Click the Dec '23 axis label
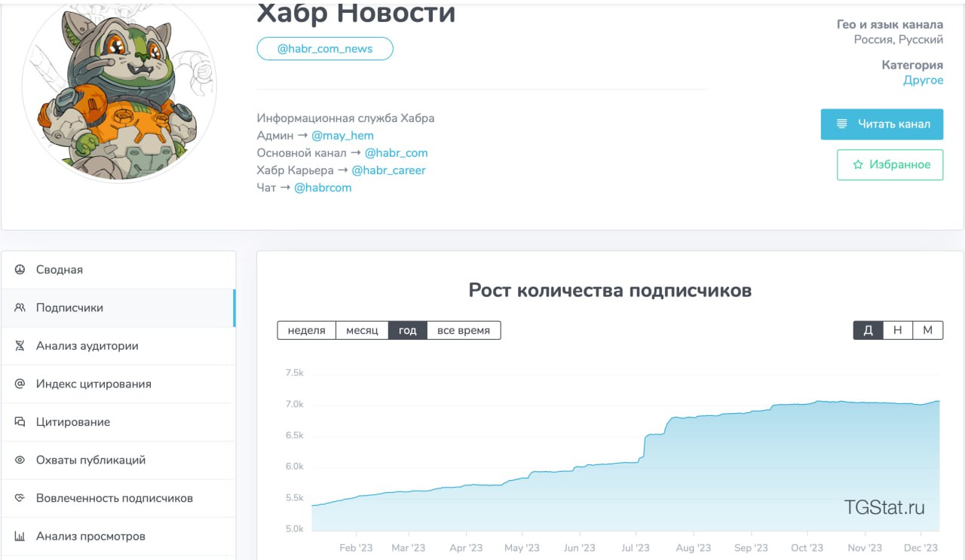 (921, 548)
